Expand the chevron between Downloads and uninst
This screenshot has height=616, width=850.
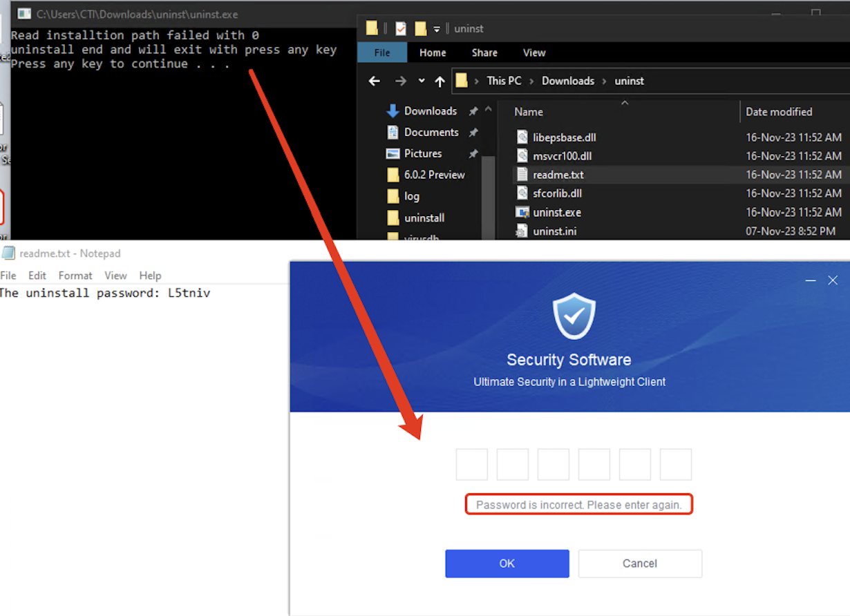(x=605, y=81)
